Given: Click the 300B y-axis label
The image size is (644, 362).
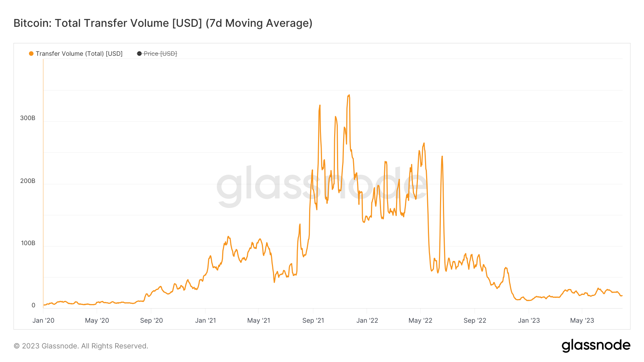Looking at the screenshot, I should click(28, 118).
